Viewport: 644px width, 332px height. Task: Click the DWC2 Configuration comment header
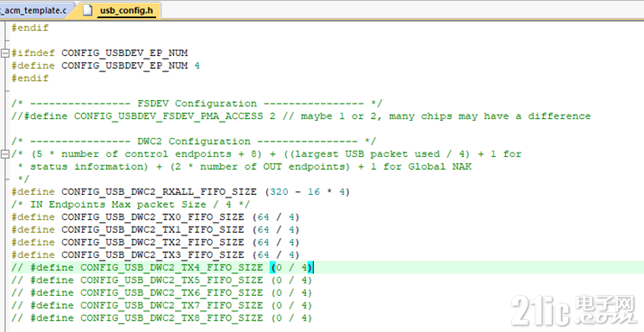coord(193,141)
